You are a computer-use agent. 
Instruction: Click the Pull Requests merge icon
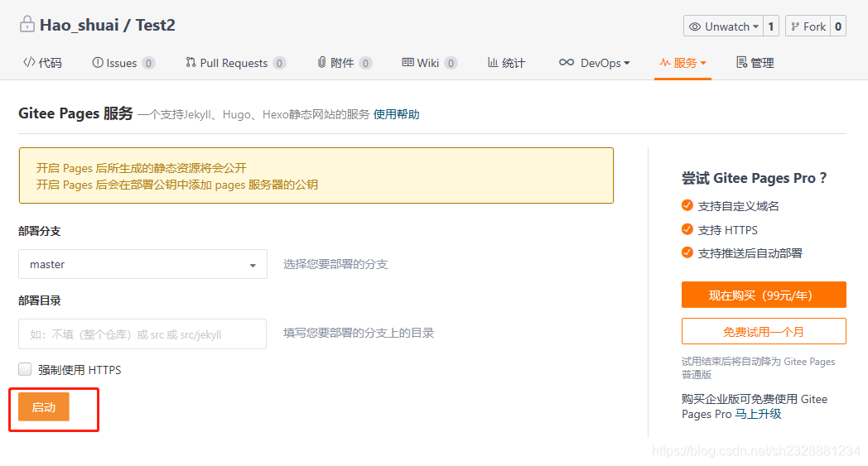(x=190, y=62)
